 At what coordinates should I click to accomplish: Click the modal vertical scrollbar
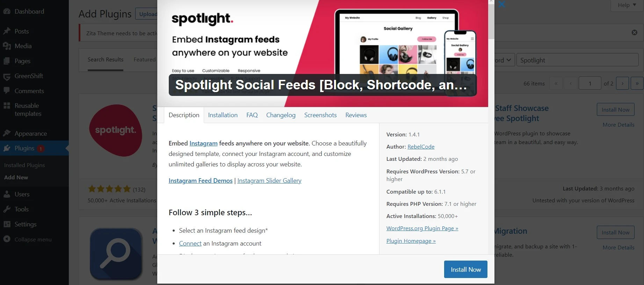[491, 21]
